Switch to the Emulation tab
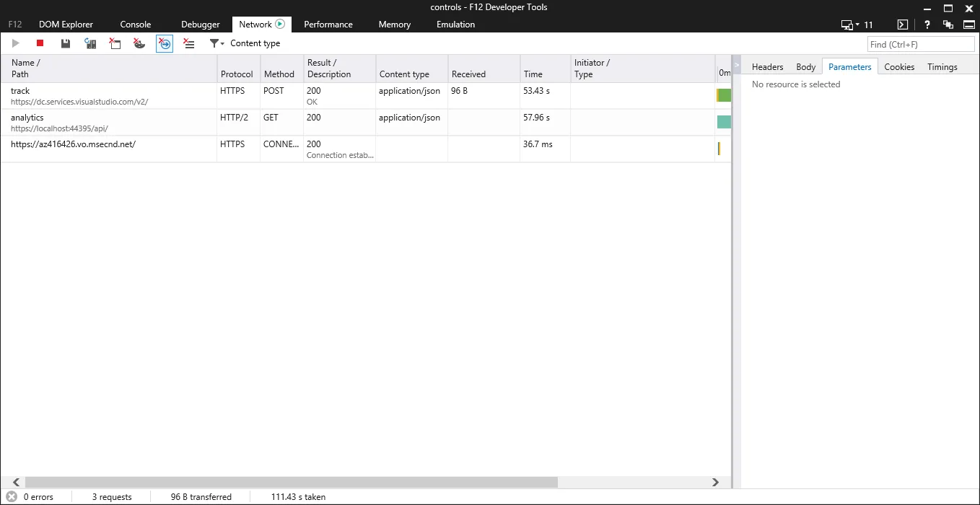980x505 pixels. (x=455, y=25)
